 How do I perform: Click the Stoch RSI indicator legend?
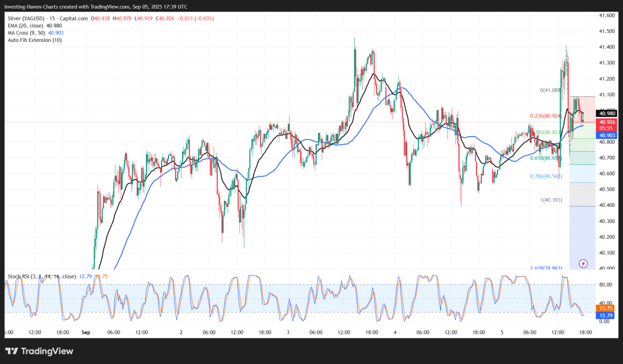(41, 276)
